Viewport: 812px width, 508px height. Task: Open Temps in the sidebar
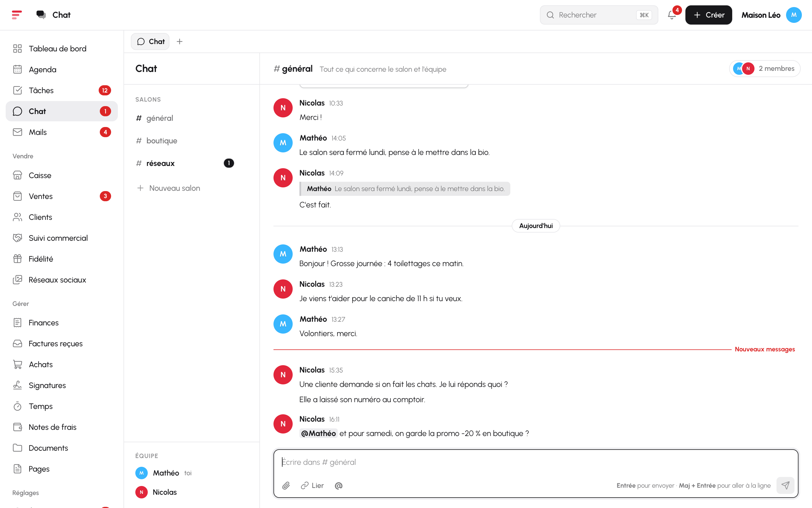(x=62, y=406)
